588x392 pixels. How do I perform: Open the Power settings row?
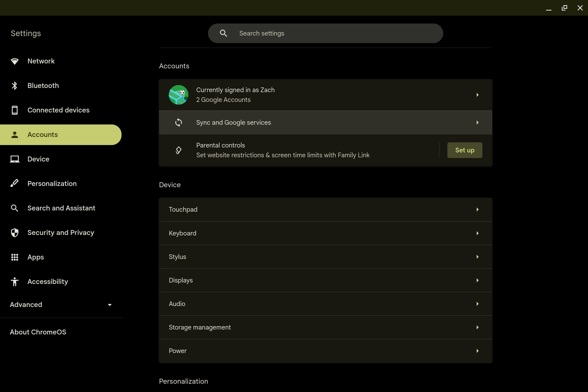tap(325, 351)
